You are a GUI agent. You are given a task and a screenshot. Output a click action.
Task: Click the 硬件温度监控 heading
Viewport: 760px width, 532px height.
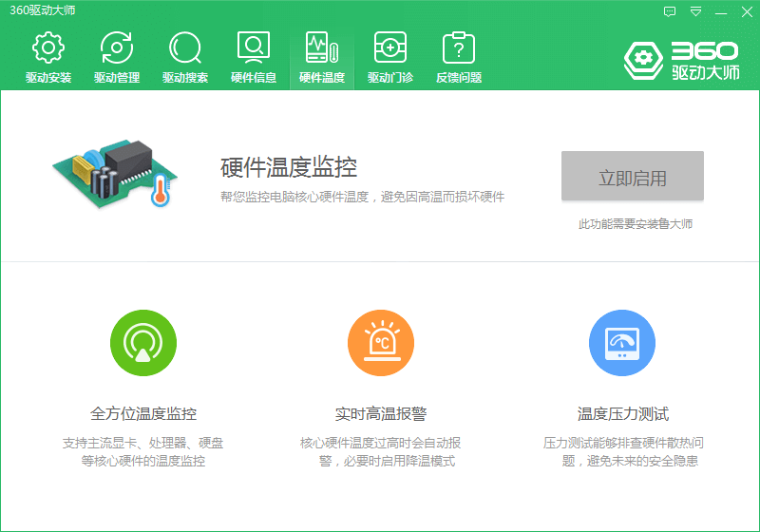click(289, 167)
